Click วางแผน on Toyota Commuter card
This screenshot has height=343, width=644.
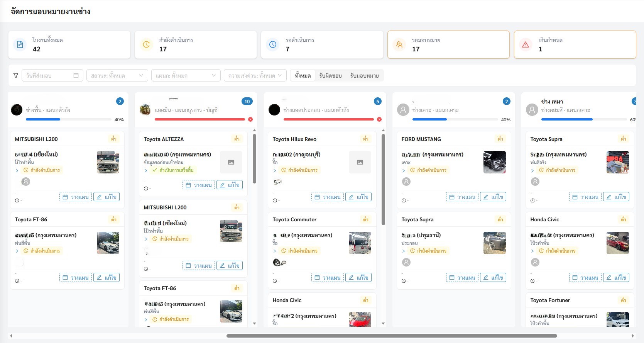click(x=328, y=278)
